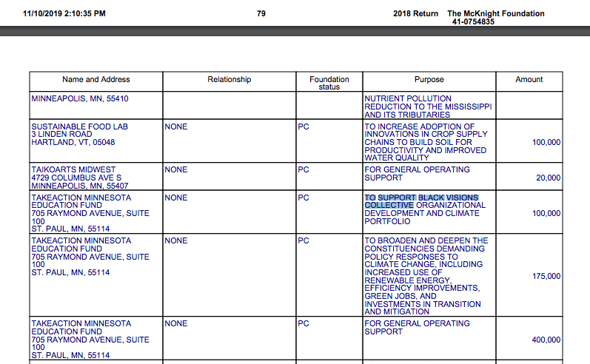Click the 20,000 amount
590x364 pixels.
pos(549,178)
